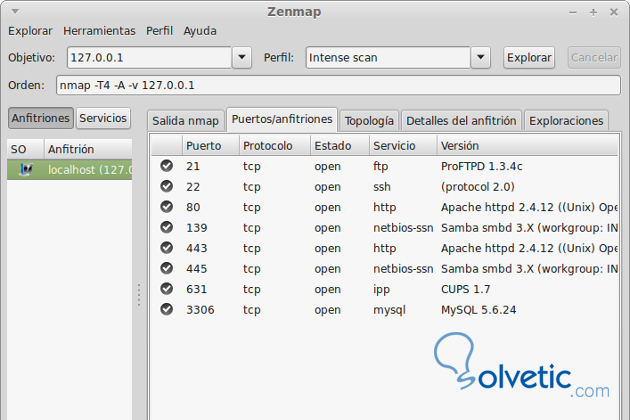Open the Explorar menu

(x=30, y=31)
